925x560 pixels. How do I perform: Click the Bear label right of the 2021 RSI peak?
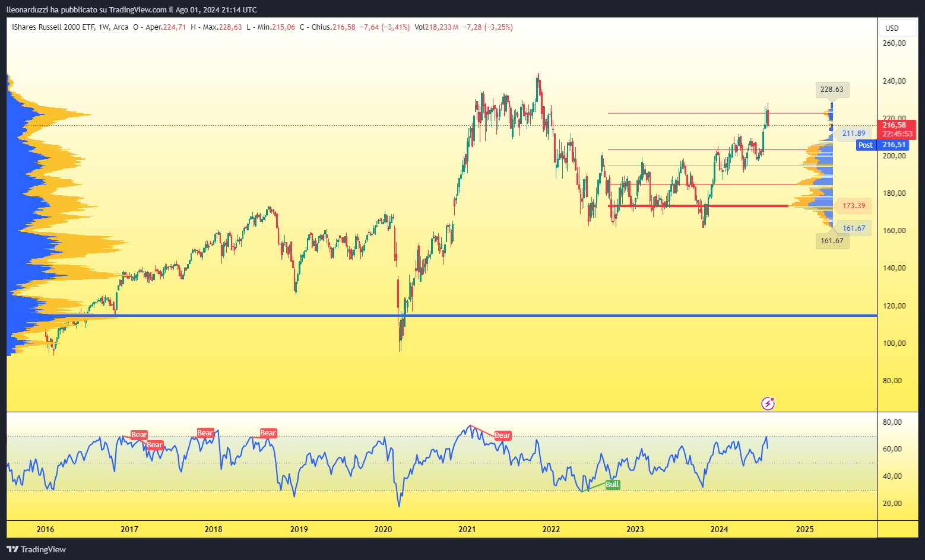[x=502, y=435]
